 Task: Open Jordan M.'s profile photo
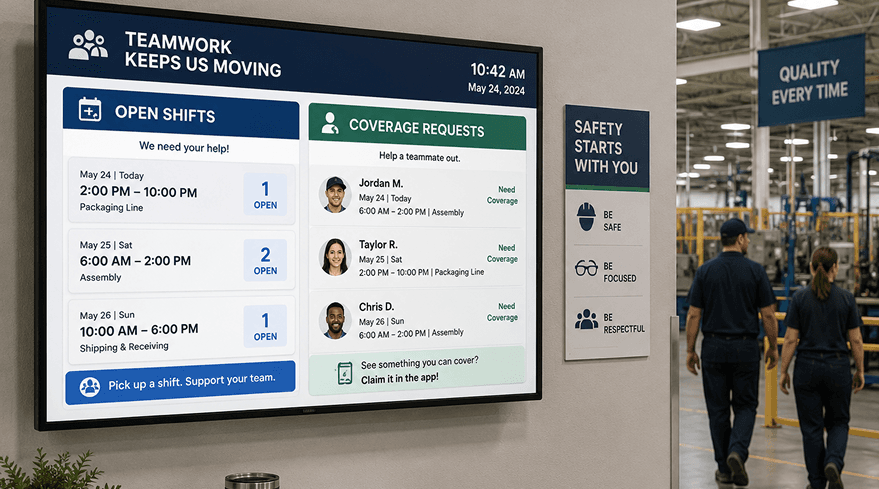(x=335, y=195)
